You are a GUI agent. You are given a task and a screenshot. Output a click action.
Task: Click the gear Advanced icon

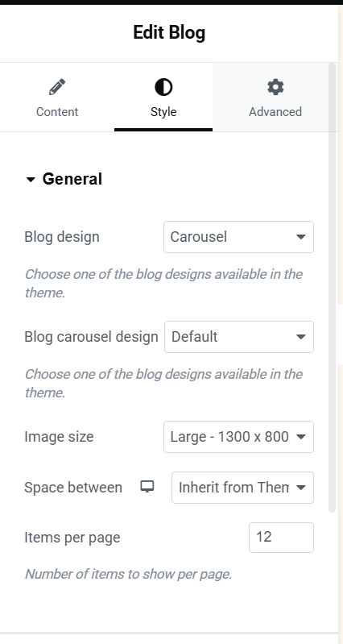tap(275, 88)
